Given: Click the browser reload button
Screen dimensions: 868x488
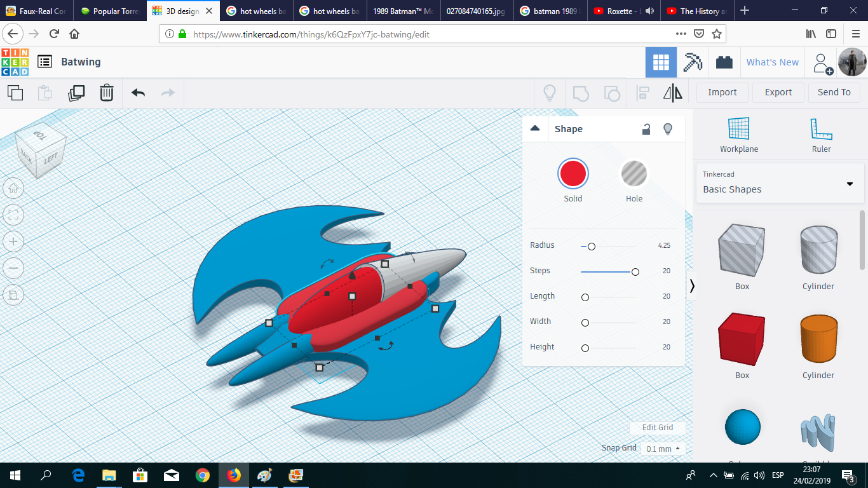Looking at the screenshot, I should point(54,34).
